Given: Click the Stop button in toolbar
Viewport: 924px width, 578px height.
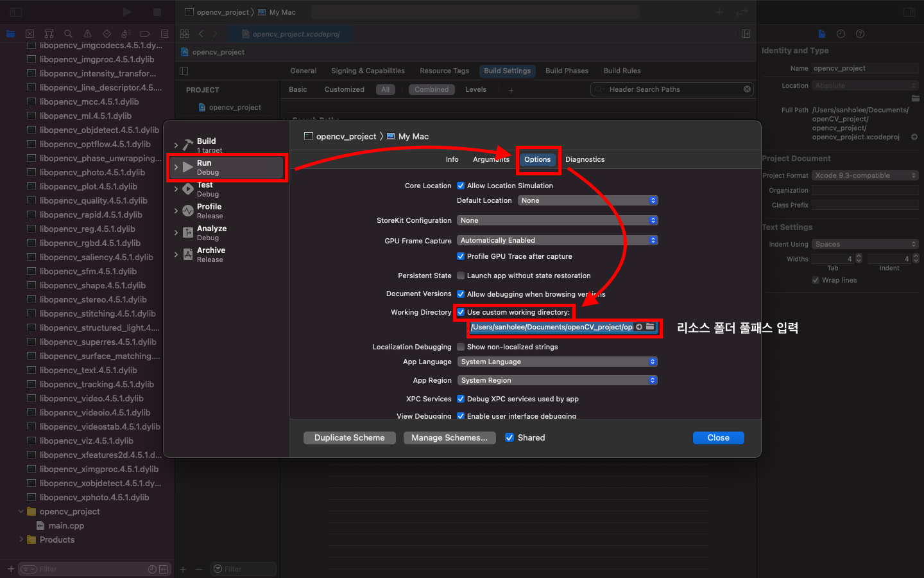Looking at the screenshot, I should tap(157, 12).
